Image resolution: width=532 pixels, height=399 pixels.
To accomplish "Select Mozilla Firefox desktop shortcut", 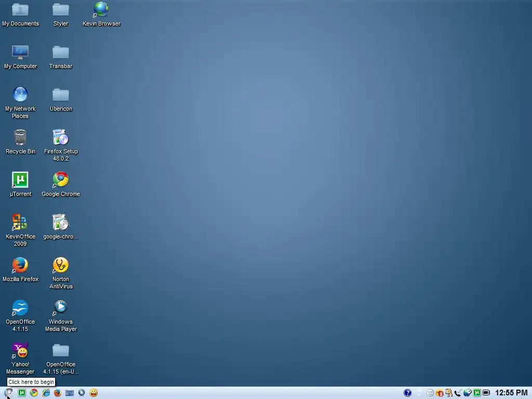I will (20, 265).
